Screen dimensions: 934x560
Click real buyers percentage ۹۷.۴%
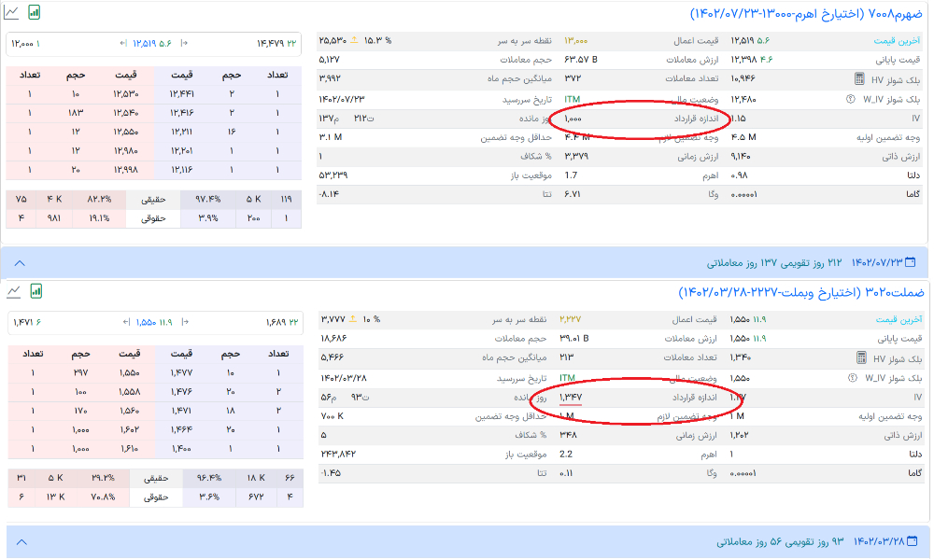[x=208, y=199]
